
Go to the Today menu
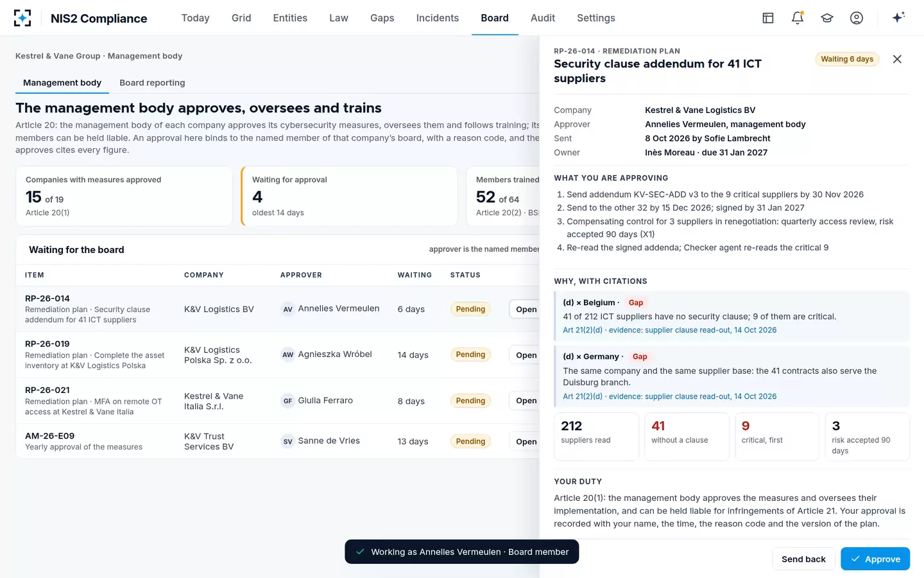tap(196, 18)
